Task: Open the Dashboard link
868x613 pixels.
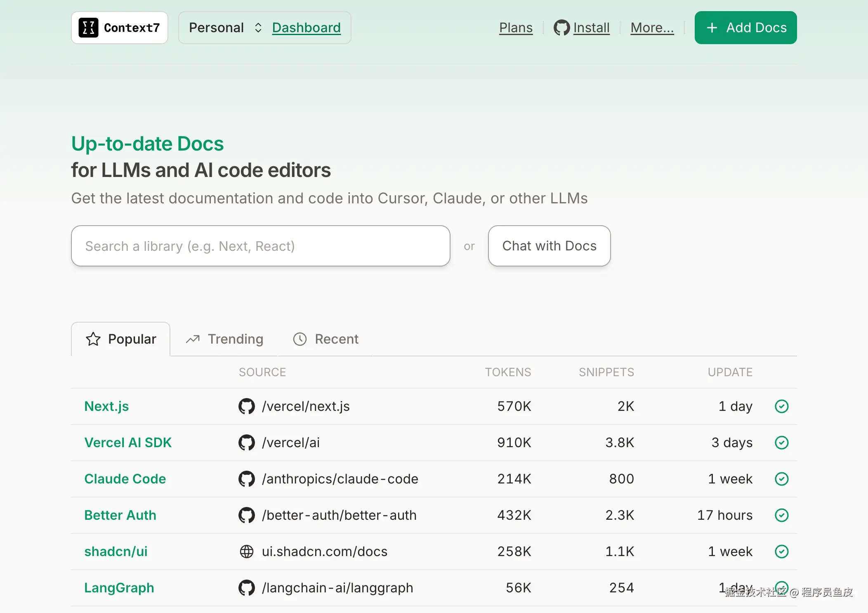Action: coord(306,28)
